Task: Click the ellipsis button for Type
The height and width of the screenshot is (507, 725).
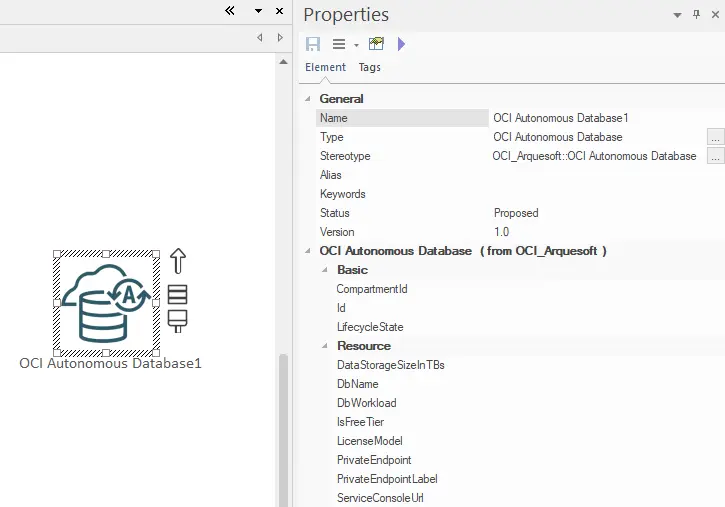Action: tap(715, 137)
